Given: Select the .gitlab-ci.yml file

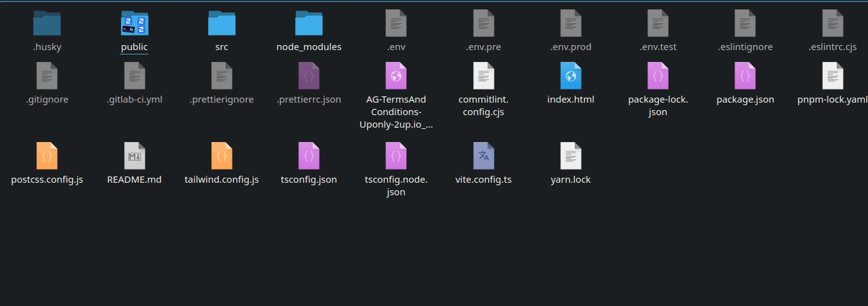Looking at the screenshot, I should pos(134,76).
